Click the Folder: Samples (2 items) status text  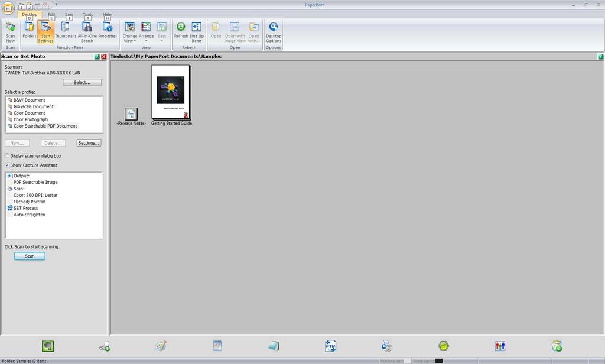click(x=25, y=361)
